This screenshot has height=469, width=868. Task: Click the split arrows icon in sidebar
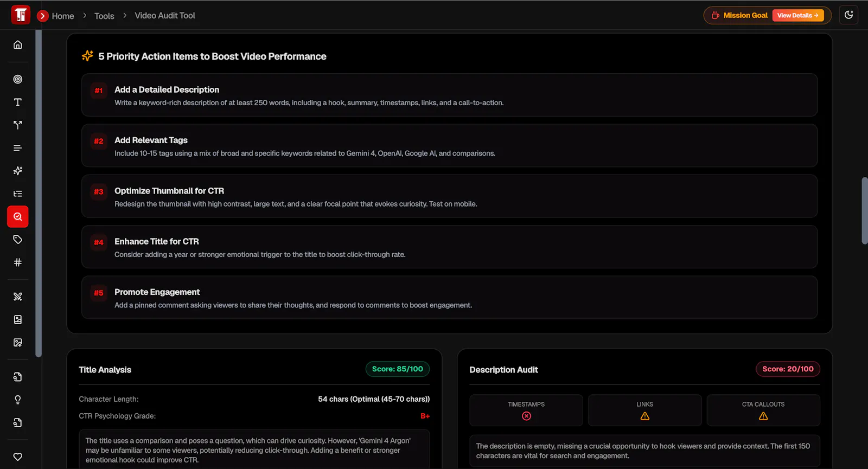[18, 125]
